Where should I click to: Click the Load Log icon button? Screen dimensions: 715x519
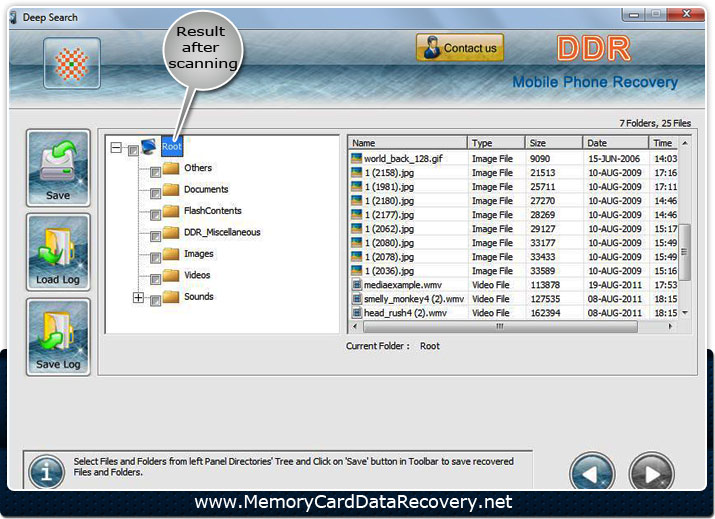coord(58,252)
